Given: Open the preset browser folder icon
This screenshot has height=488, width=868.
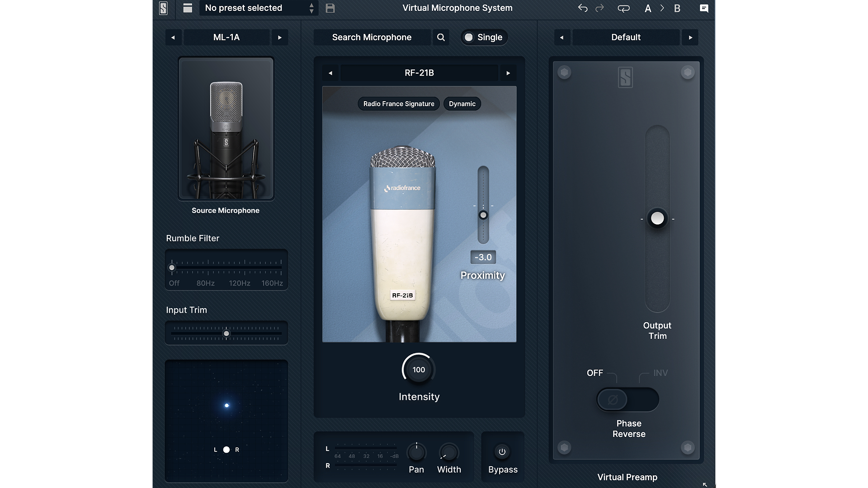Looking at the screenshot, I should pyautogui.click(x=188, y=8).
